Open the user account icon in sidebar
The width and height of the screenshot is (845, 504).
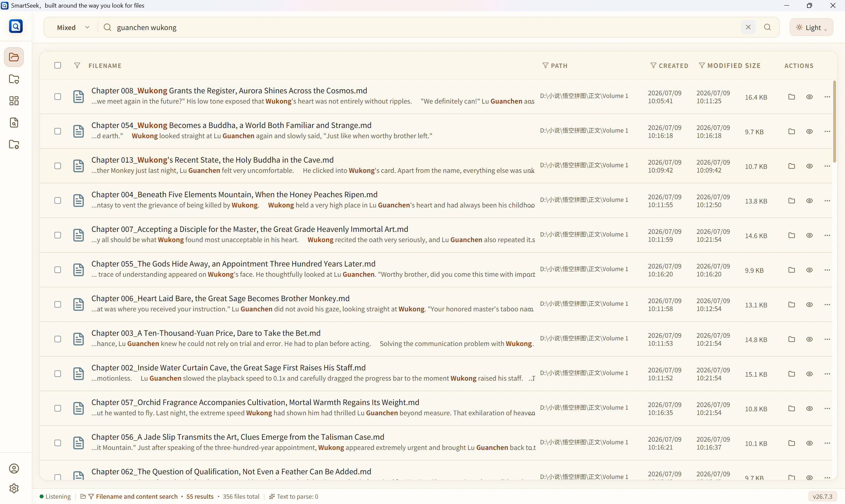[14, 469]
